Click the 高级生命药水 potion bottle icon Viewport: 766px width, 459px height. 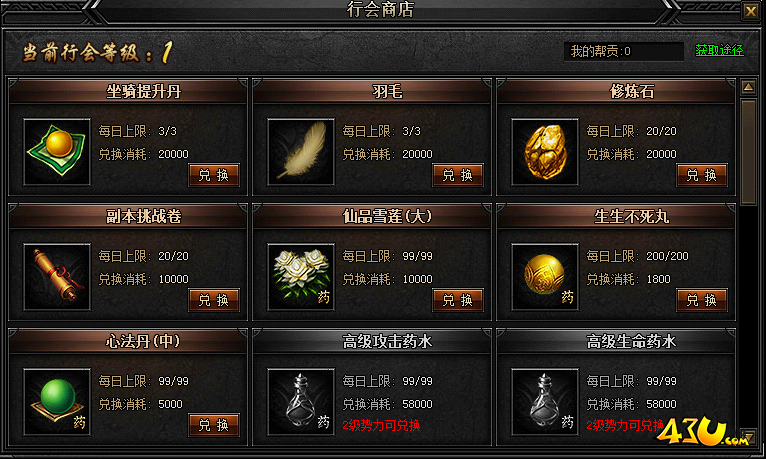coord(545,402)
